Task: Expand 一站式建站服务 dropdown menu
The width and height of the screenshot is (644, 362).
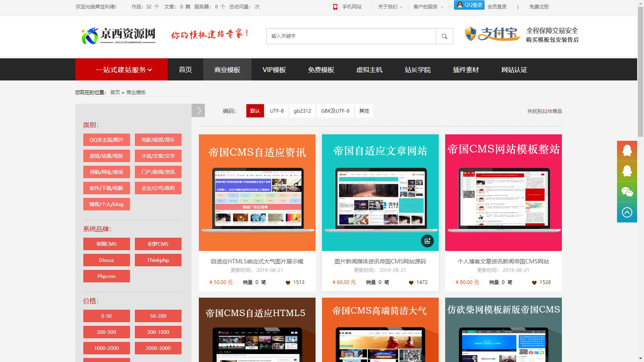Action: pyautogui.click(x=122, y=70)
